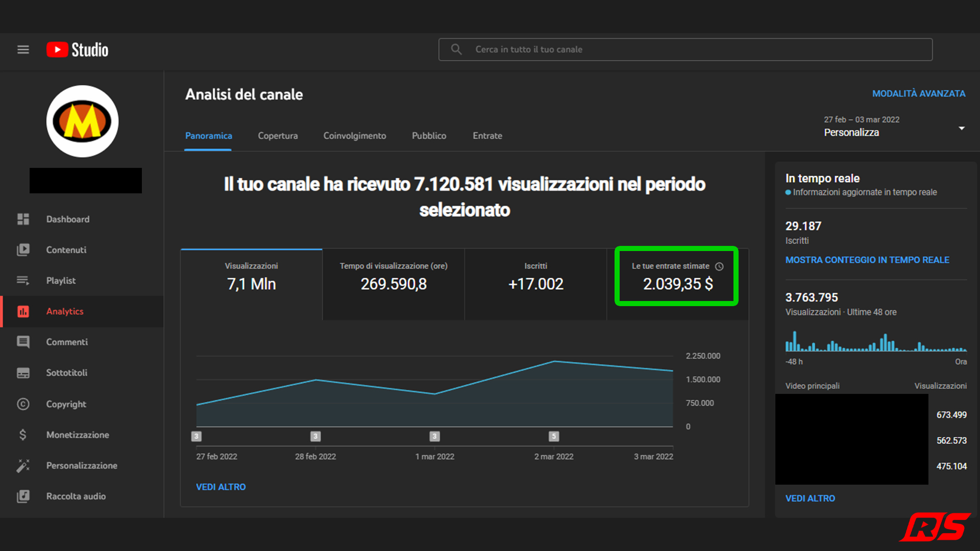Click the 48-hour views bar chart

[876, 341]
